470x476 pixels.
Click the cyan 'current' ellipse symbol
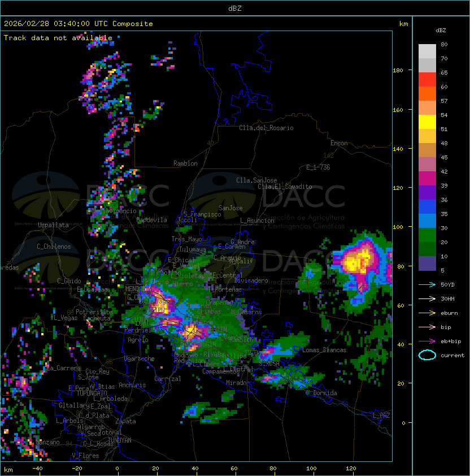[x=427, y=355]
